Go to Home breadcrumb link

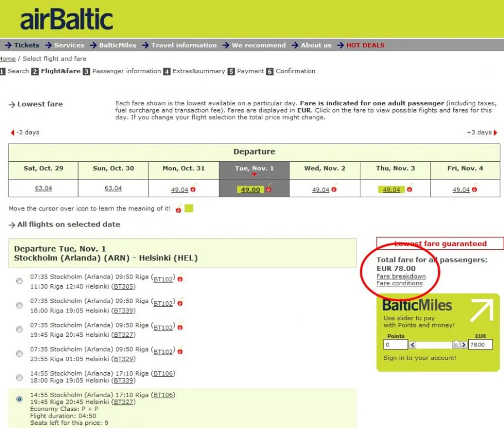(8, 59)
